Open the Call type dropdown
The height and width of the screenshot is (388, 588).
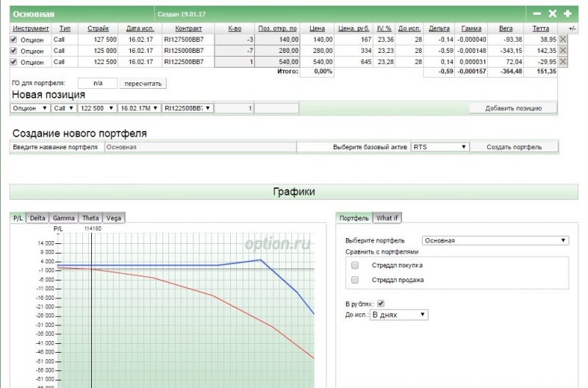[x=64, y=108]
